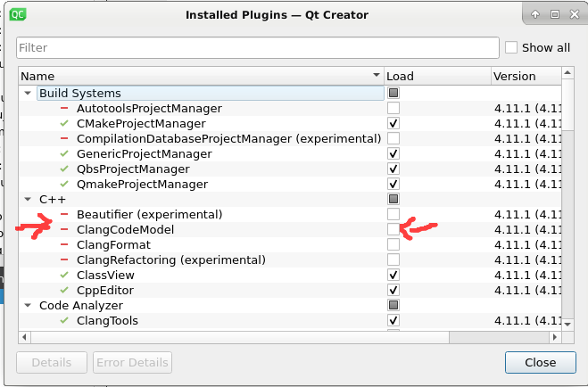Uncheck the CMakeProjectManager load checkbox
588x387 pixels.
393,123
